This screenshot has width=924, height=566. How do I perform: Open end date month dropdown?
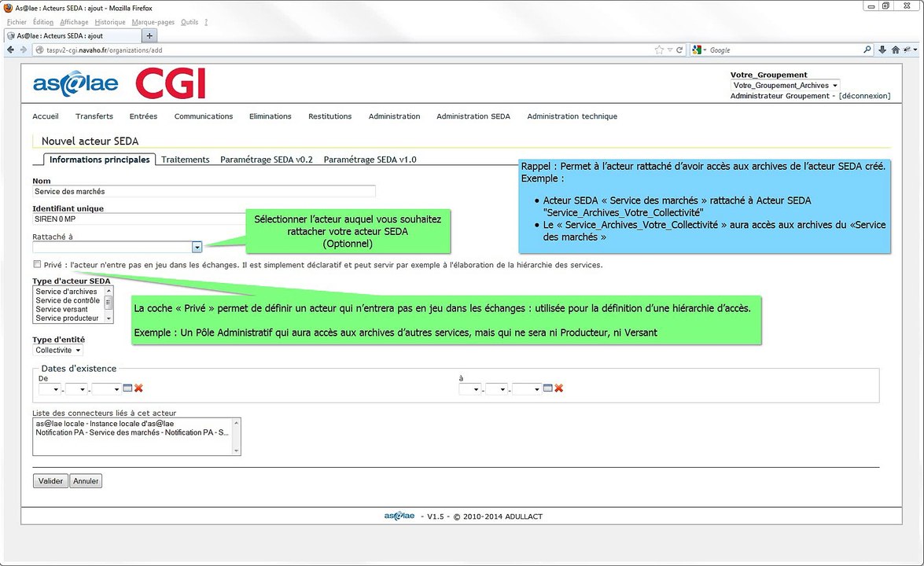(x=496, y=388)
